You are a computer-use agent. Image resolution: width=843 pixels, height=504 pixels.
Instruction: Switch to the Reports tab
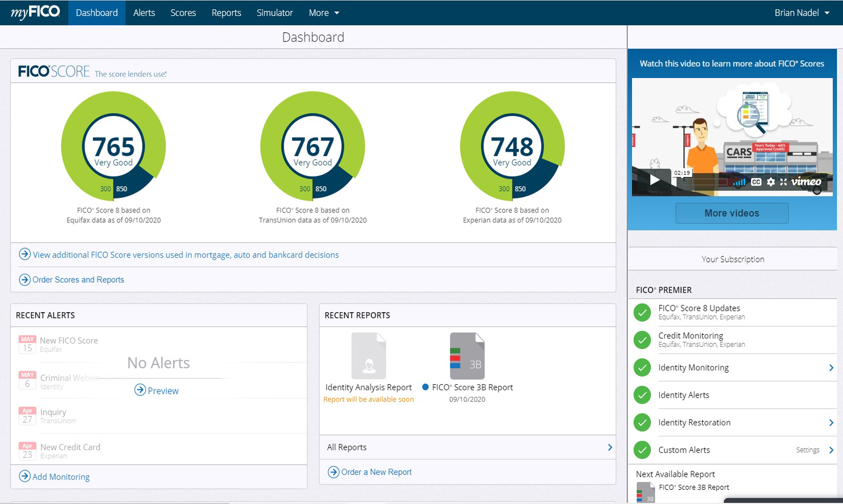tap(226, 13)
